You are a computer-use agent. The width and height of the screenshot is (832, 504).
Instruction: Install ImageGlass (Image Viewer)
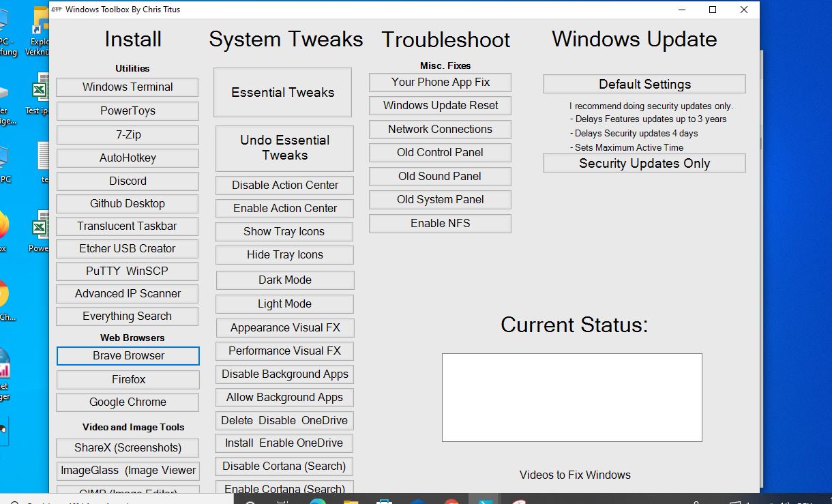(x=128, y=471)
